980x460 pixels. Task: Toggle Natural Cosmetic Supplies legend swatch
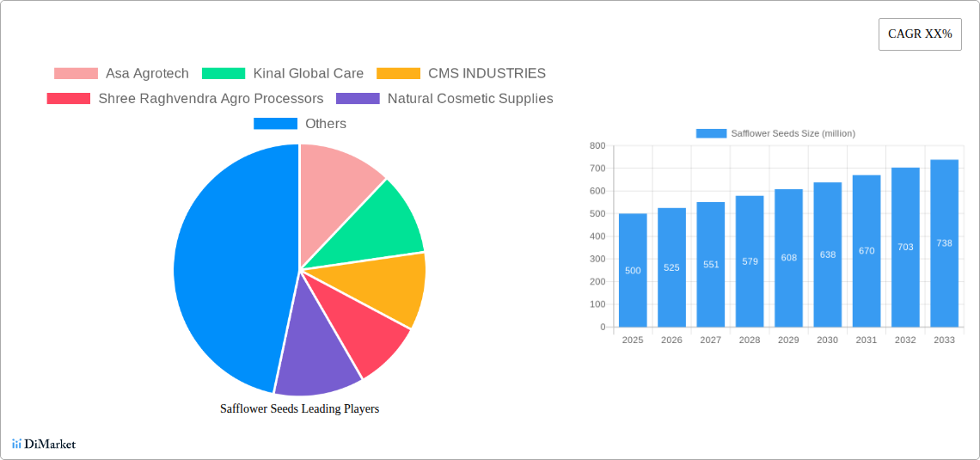(358, 99)
